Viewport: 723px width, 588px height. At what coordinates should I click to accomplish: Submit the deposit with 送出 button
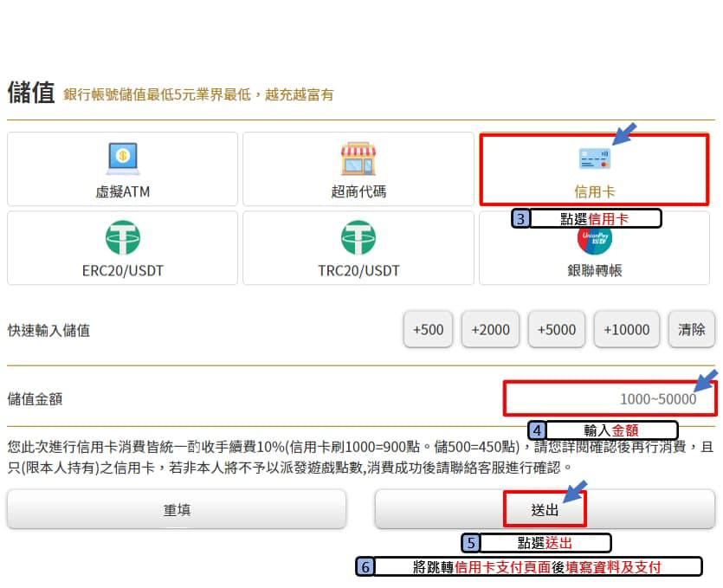point(545,510)
